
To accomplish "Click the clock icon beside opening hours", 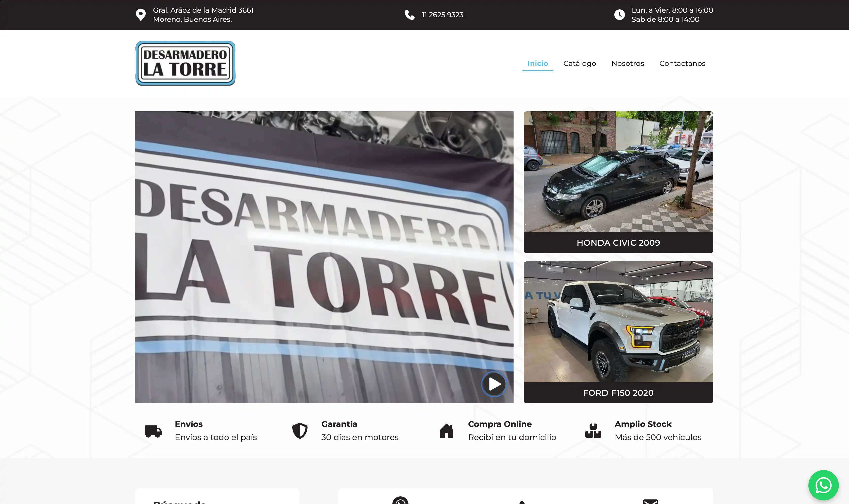I will click(x=619, y=15).
